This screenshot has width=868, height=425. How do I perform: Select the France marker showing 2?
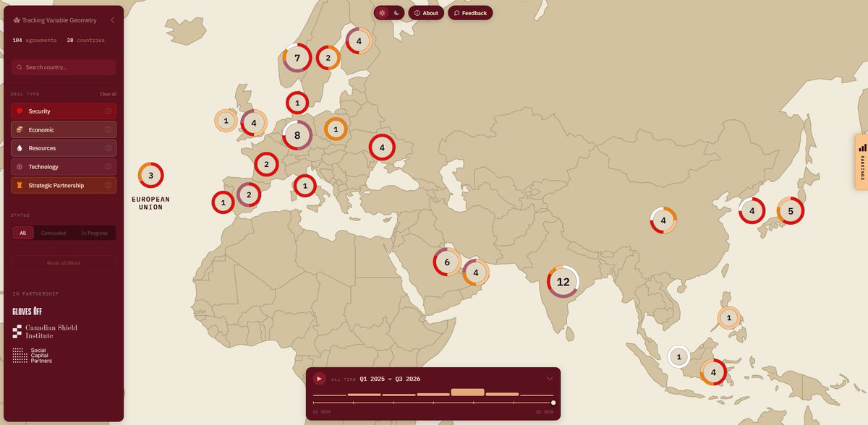click(266, 164)
